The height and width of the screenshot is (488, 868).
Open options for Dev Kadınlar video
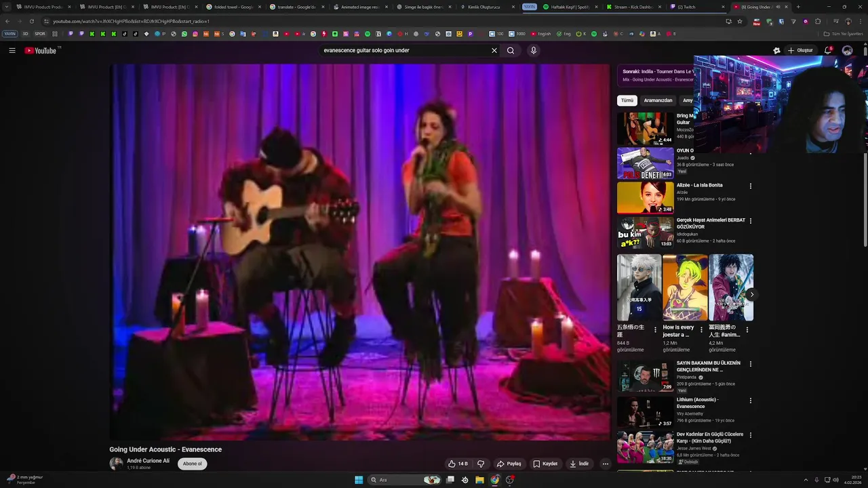750,435
